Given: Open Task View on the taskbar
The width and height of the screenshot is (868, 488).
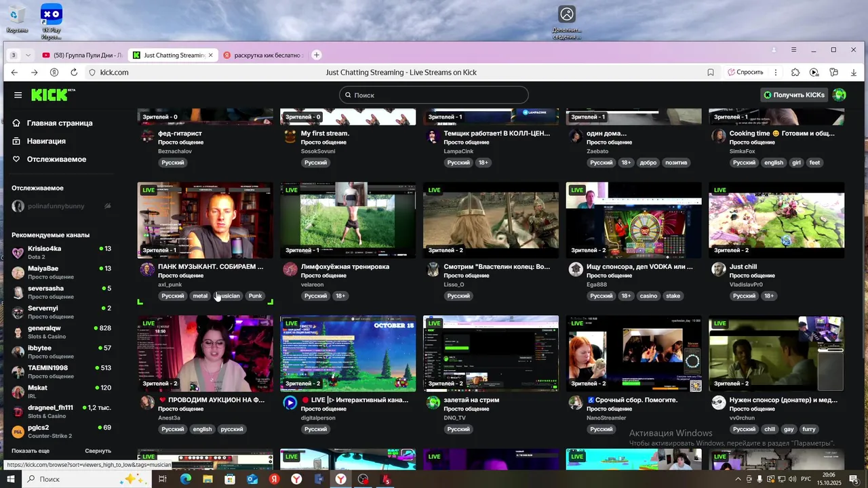Looking at the screenshot, I should [163, 479].
